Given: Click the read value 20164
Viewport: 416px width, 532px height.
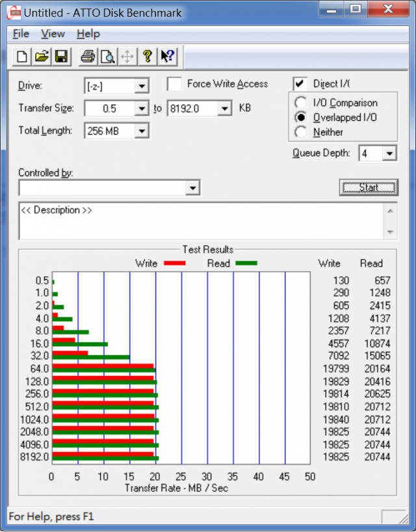Looking at the screenshot, I should click(x=378, y=369).
